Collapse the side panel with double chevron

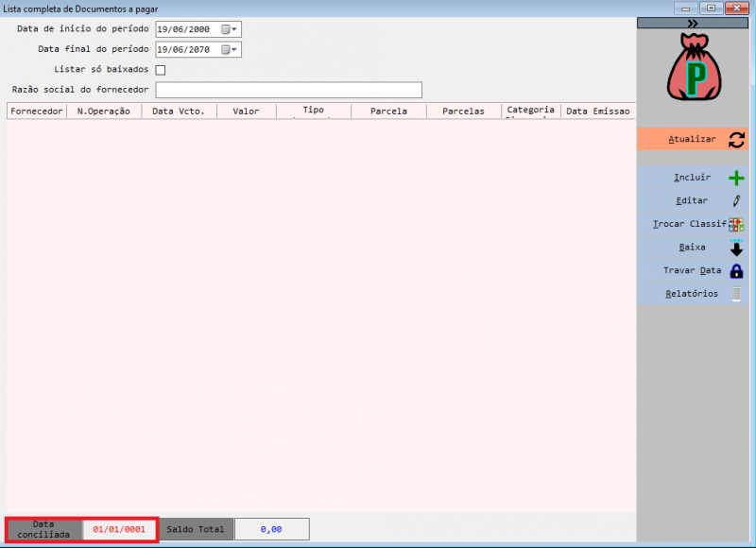click(693, 23)
